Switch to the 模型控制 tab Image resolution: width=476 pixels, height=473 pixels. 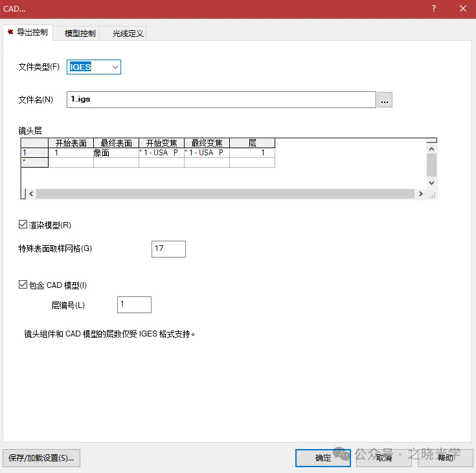pyautogui.click(x=80, y=33)
